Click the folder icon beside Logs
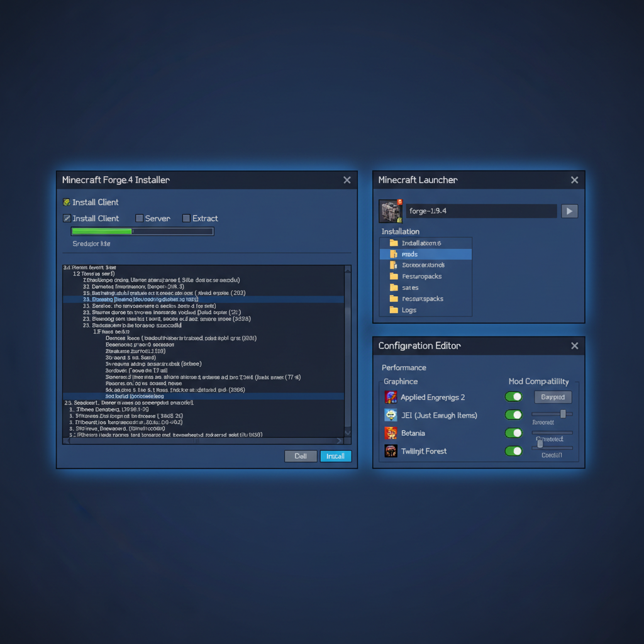Viewport: 644px width, 644px height. [394, 310]
